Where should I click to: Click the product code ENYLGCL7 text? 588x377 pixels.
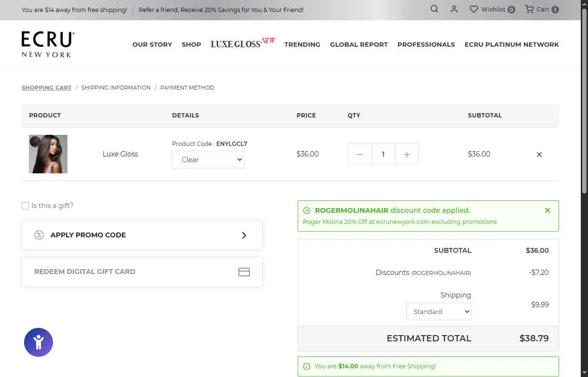(232, 143)
